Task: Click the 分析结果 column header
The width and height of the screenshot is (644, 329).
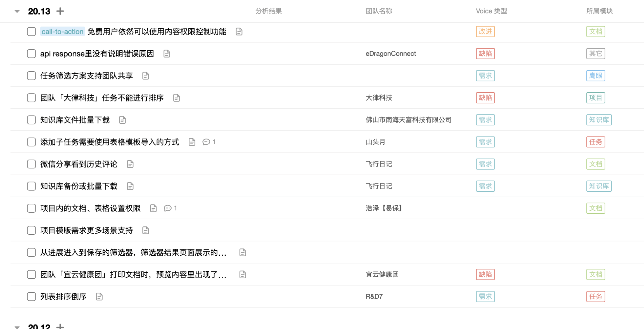Action: click(x=269, y=11)
